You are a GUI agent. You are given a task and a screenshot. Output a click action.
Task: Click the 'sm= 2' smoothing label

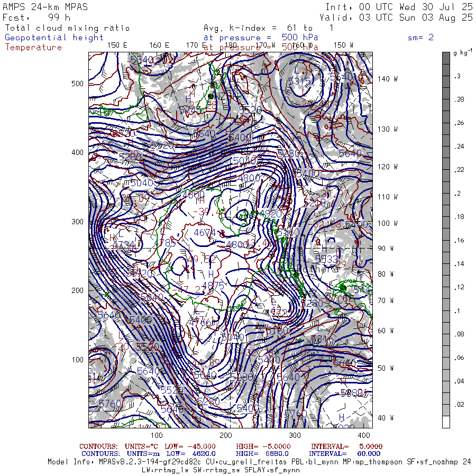pyautogui.click(x=420, y=38)
